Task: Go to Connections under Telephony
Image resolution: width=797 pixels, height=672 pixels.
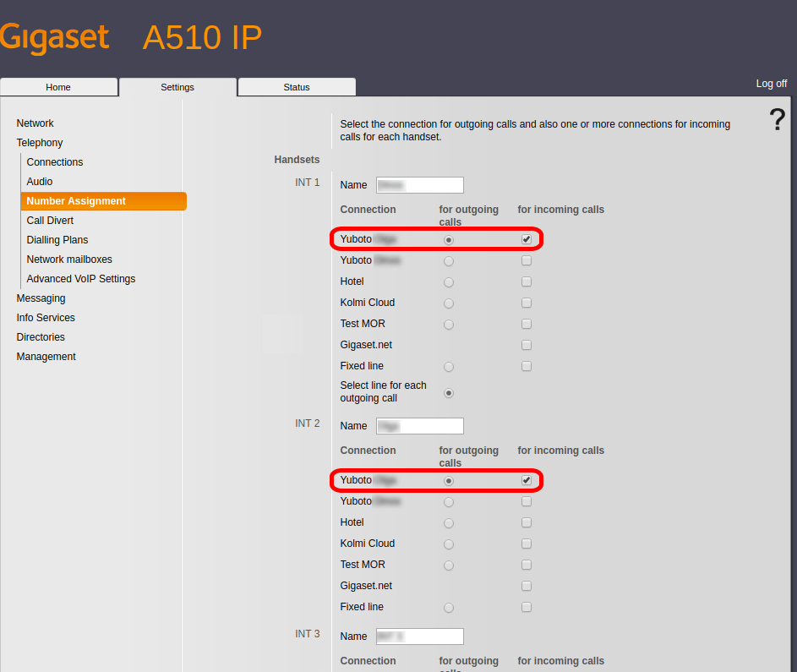Action: [55, 161]
